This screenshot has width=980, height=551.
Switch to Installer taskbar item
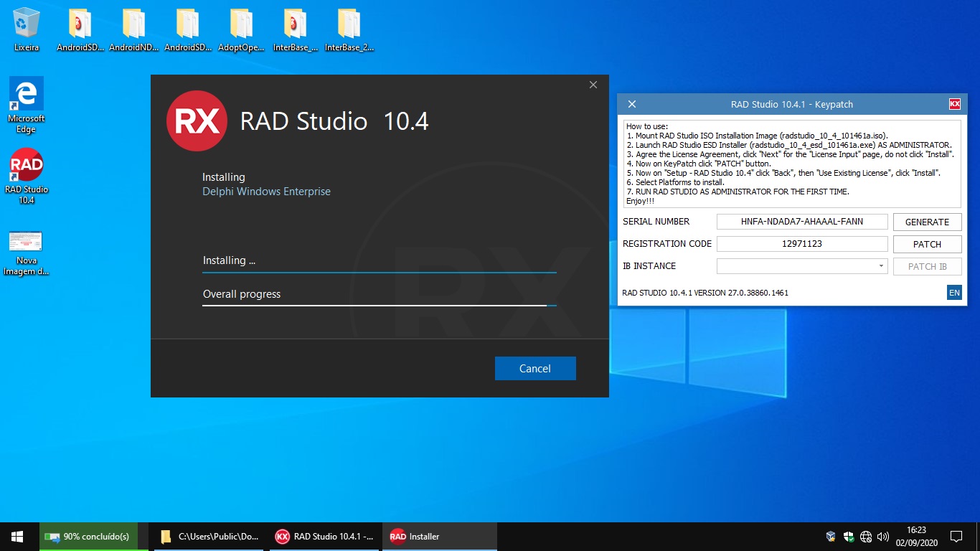click(x=439, y=537)
